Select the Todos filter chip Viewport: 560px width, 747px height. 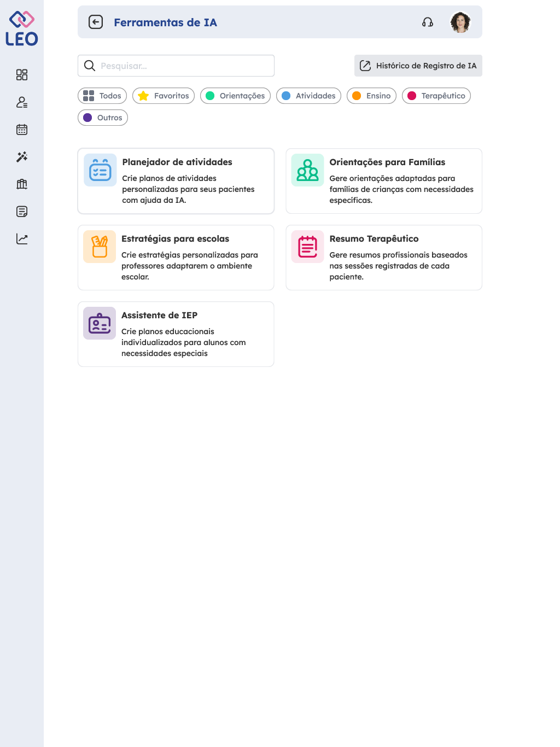click(102, 96)
